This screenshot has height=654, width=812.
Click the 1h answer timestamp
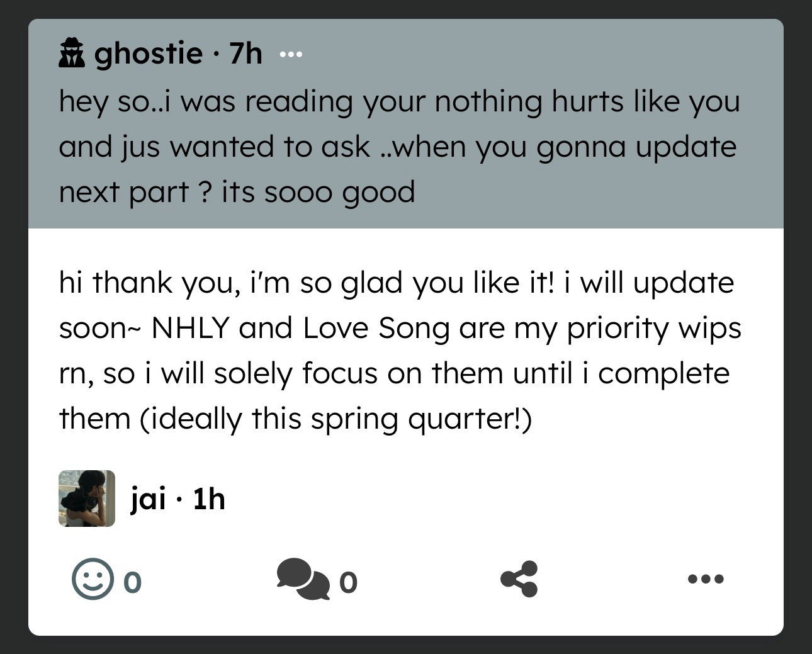pyautogui.click(x=209, y=499)
